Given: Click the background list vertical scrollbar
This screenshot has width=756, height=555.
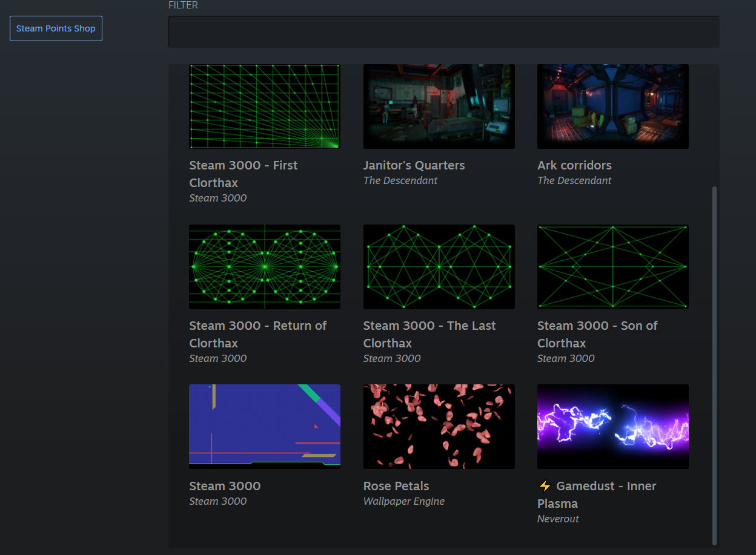Looking at the screenshot, I should point(715,366).
